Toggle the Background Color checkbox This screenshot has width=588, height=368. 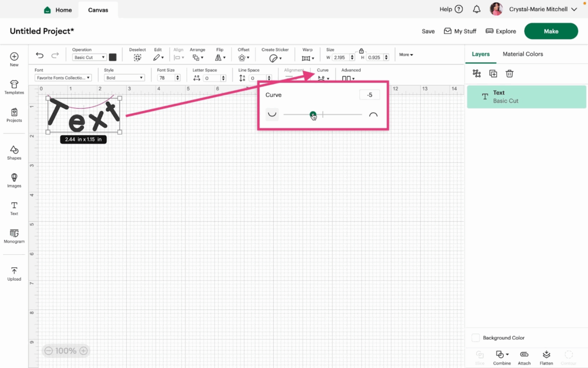475,338
